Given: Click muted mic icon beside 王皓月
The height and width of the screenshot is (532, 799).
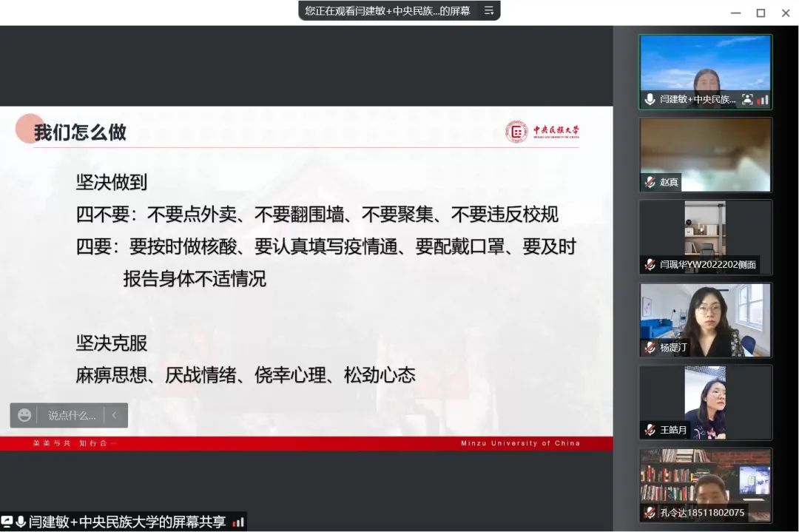Looking at the screenshot, I should pyautogui.click(x=650, y=430).
